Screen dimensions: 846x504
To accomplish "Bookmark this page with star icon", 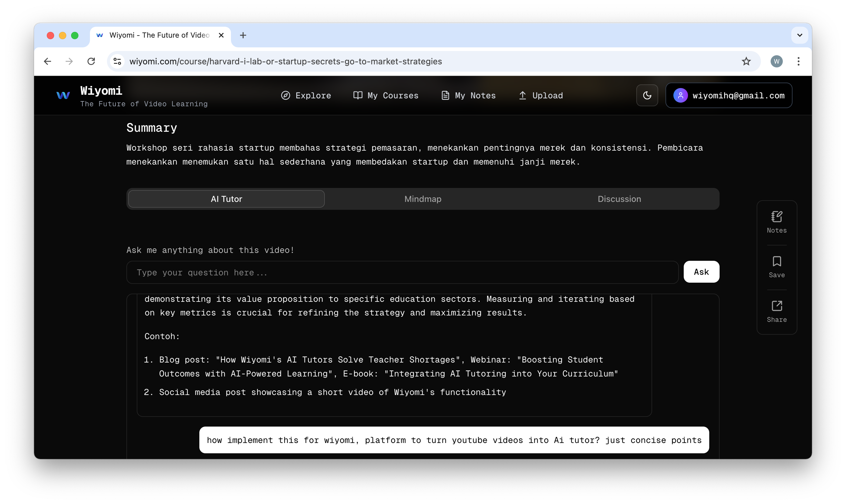I will (x=746, y=61).
